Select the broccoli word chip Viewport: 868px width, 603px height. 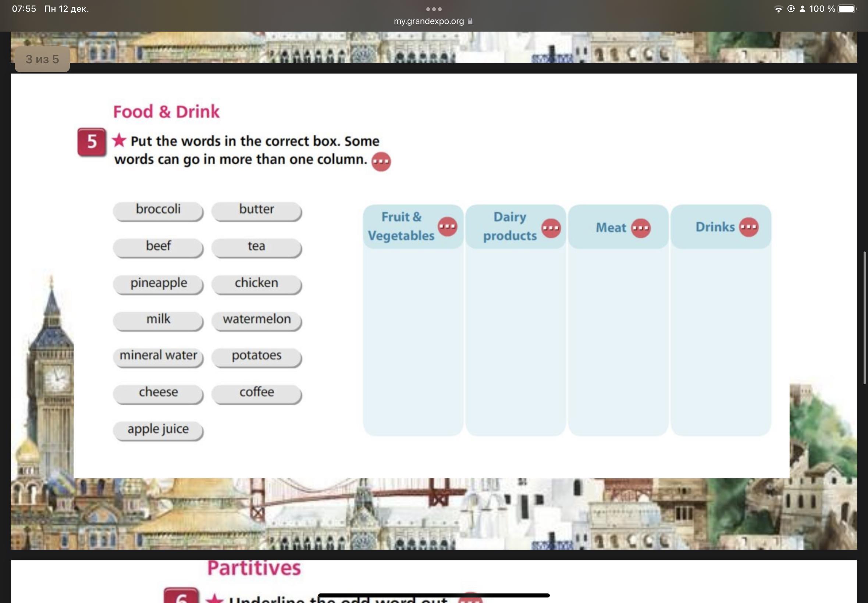[x=158, y=210]
